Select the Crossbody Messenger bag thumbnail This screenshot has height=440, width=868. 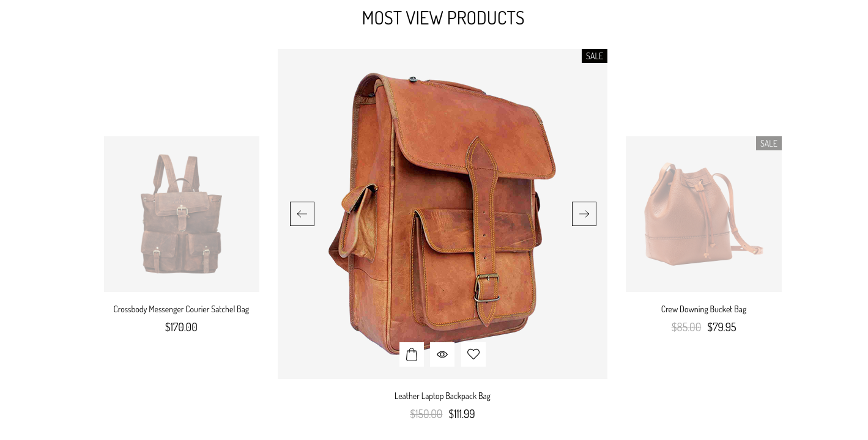[x=182, y=214]
